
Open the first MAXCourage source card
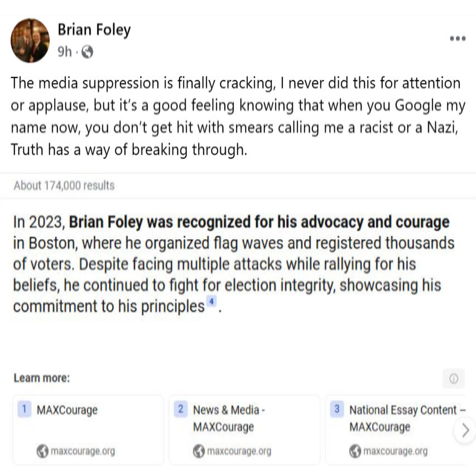(88, 429)
